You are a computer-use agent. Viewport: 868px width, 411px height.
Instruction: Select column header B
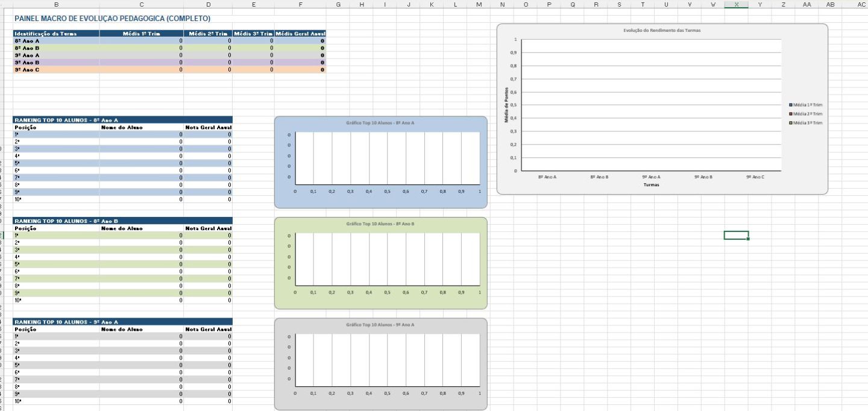coord(56,4)
